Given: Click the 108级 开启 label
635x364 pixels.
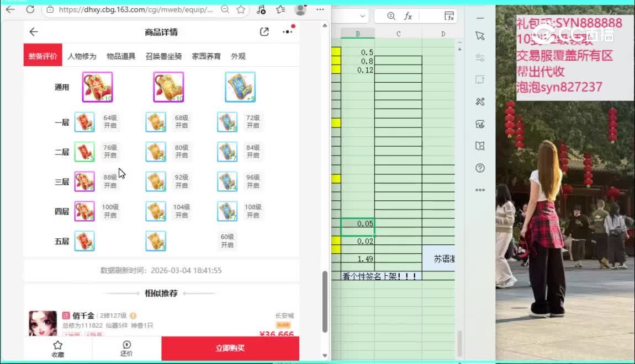Looking at the screenshot, I should pos(253,211).
